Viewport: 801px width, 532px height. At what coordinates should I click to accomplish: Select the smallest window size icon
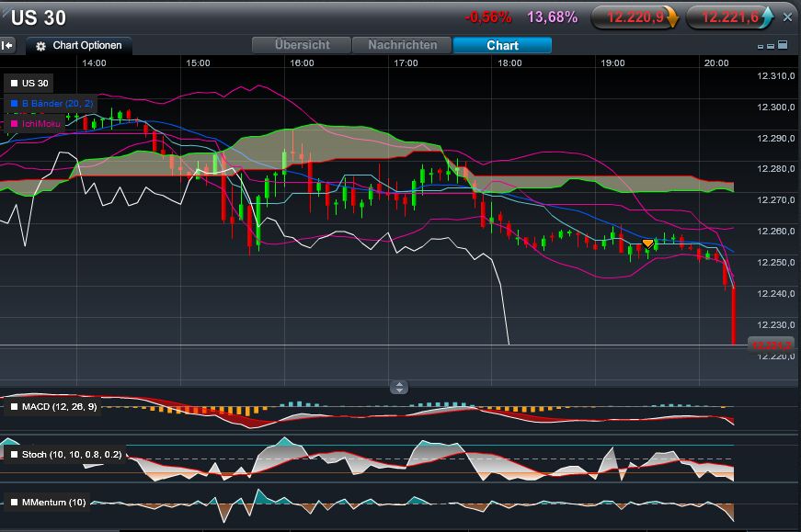coord(761,46)
